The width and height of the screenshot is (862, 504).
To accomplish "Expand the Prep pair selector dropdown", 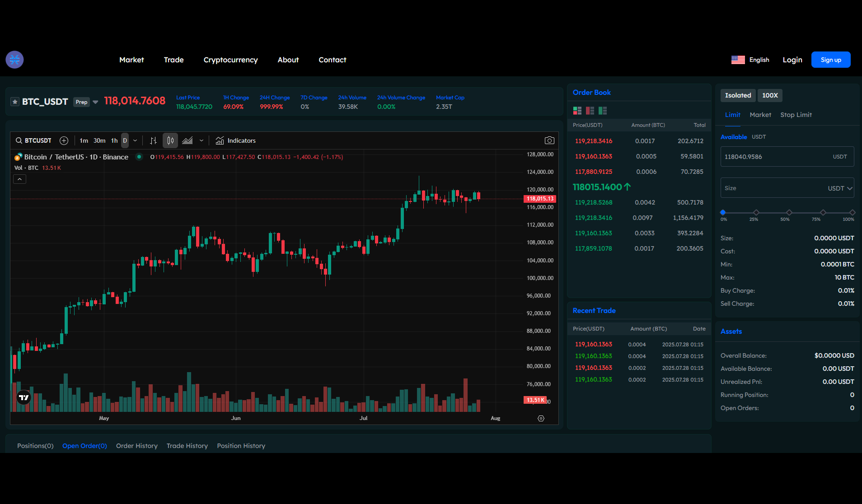I will tap(95, 102).
